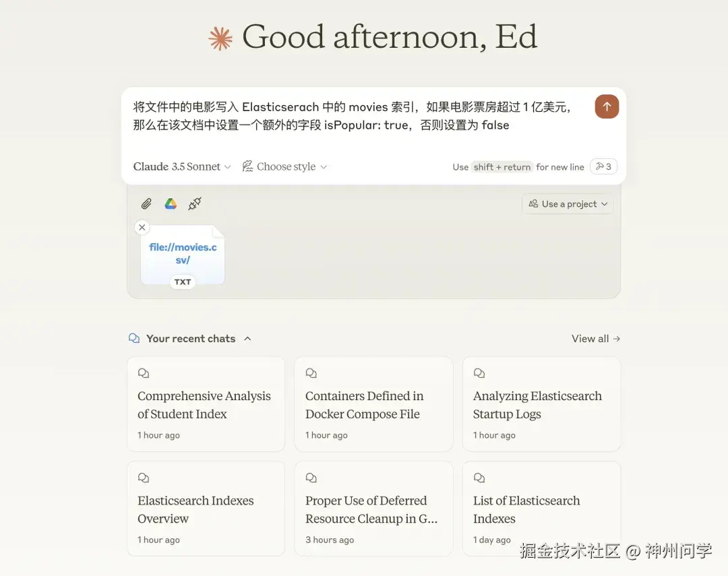The height and width of the screenshot is (576, 728).
Task: Remove the movies.csv attachment
Action: point(142,228)
